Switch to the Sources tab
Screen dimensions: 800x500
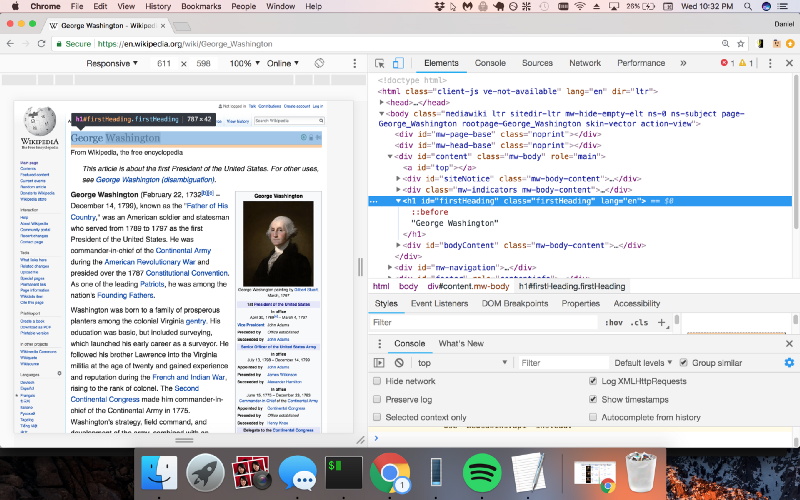point(537,63)
